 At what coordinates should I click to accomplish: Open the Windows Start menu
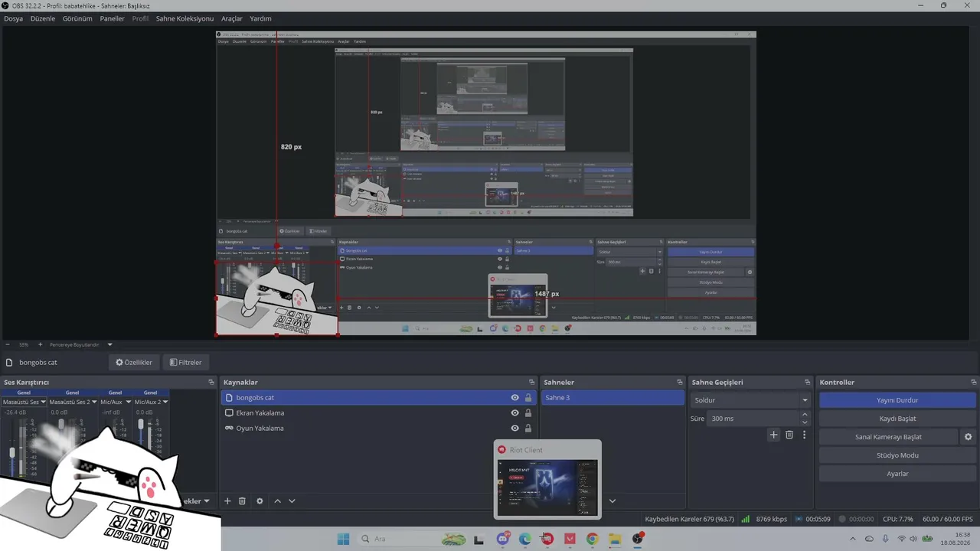[x=343, y=539]
